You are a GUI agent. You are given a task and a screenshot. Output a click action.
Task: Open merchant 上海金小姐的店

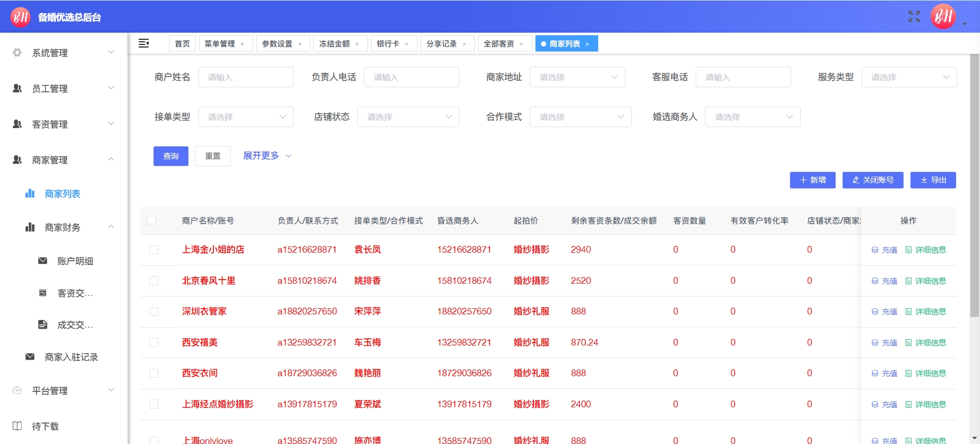point(213,250)
